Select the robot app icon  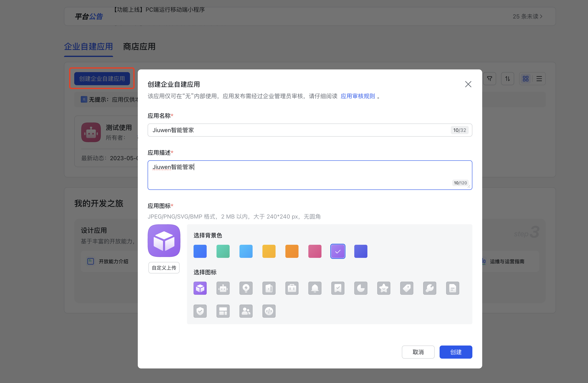(x=223, y=288)
